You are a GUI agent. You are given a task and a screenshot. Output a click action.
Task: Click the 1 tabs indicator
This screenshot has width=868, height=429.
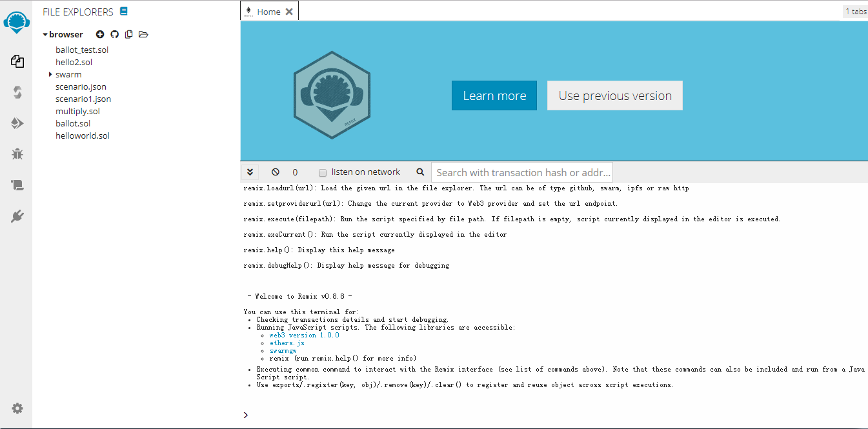coord(856,12)
